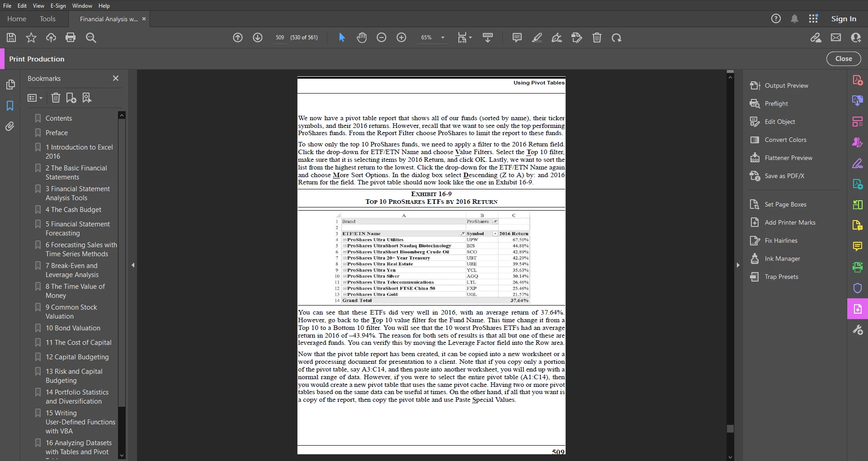Select the arrow Selection tool
This screenshot has height=461, width=868.
coord(342,38)
